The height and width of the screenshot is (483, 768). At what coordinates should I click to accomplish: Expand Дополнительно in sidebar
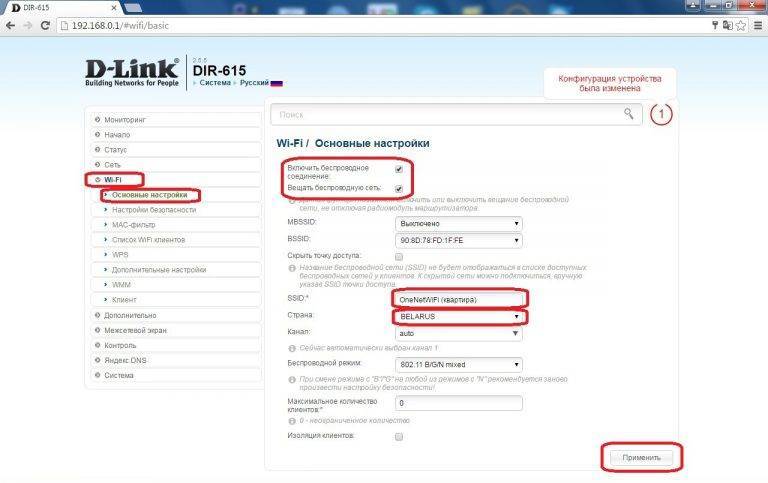point(175,315)
